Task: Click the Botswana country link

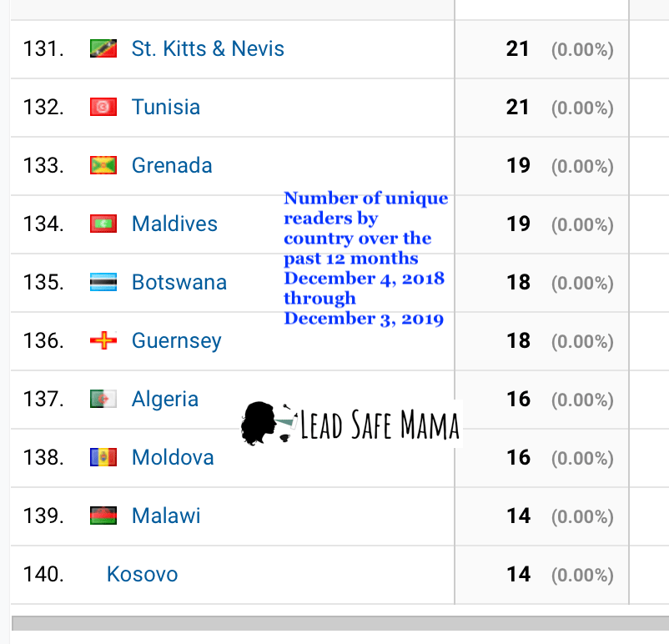Action: click(x=179, y=283)
